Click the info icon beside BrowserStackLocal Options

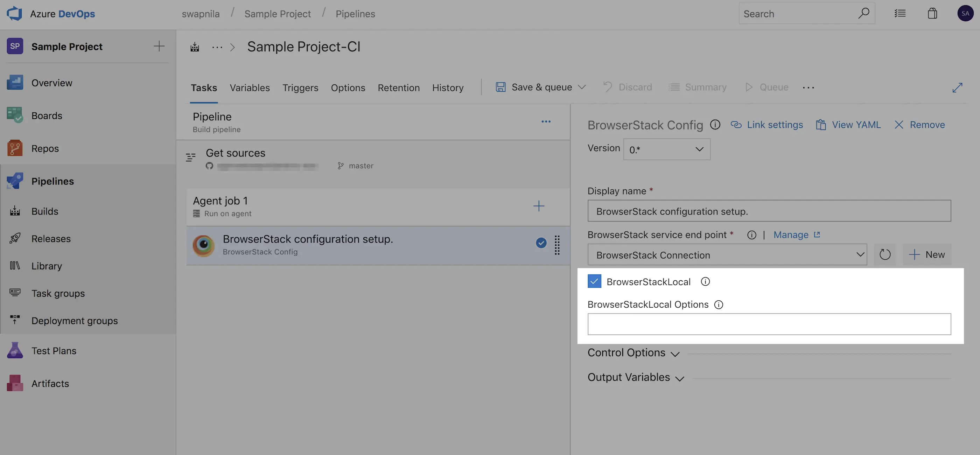tap(718, 305)
